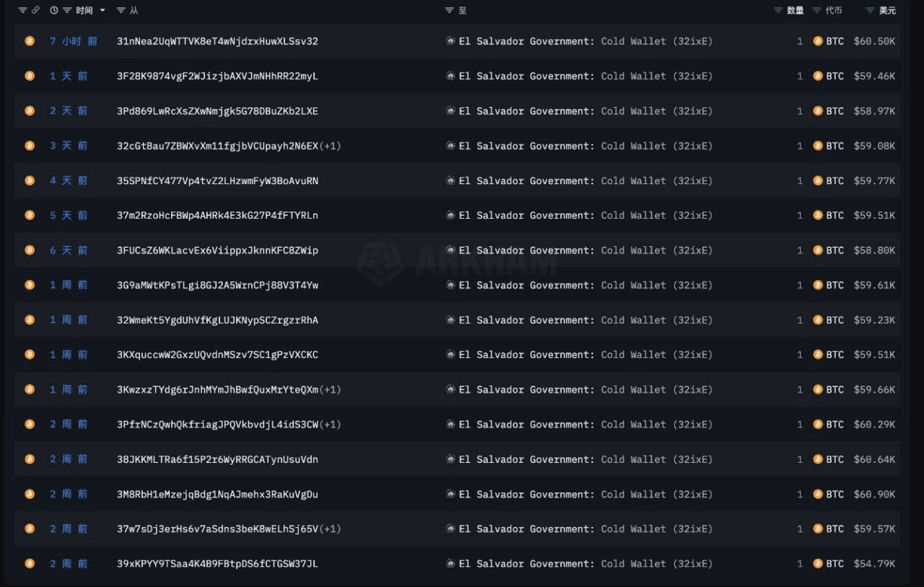Screen dimensions: 924x587
Task: Click filter icon beside 美元 column
Action: click(x=871, y=10)
